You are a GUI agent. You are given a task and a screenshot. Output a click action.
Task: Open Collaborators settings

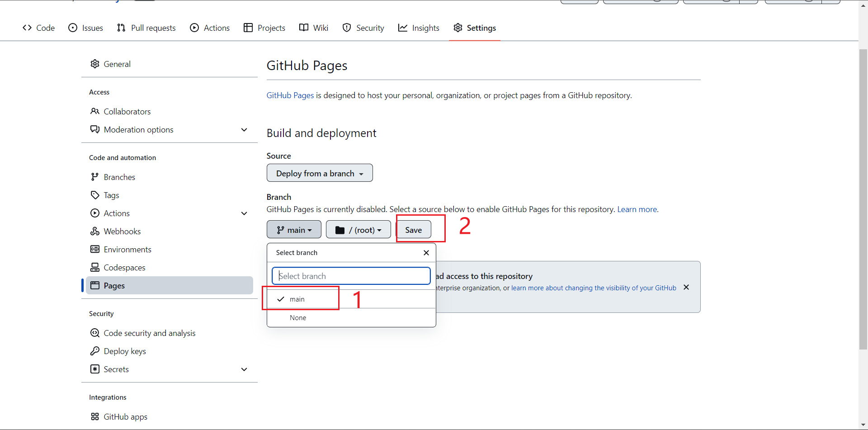[170, 111]
